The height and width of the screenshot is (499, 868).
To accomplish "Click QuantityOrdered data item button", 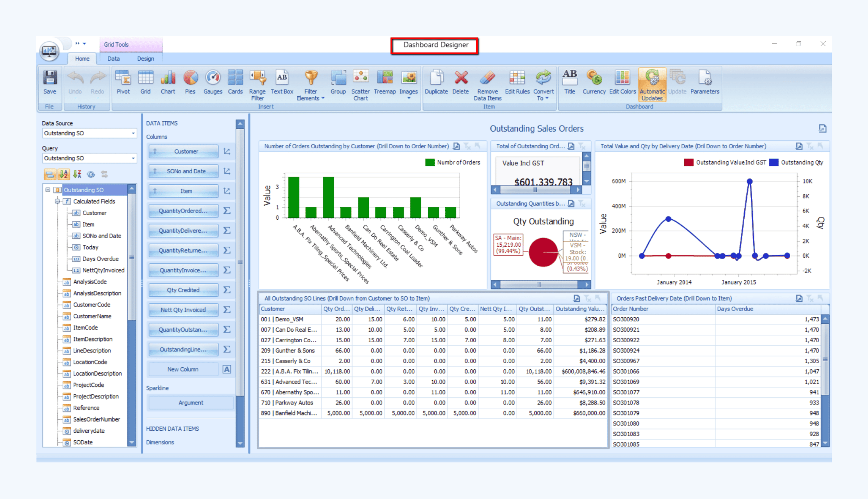I will (183, 211).
